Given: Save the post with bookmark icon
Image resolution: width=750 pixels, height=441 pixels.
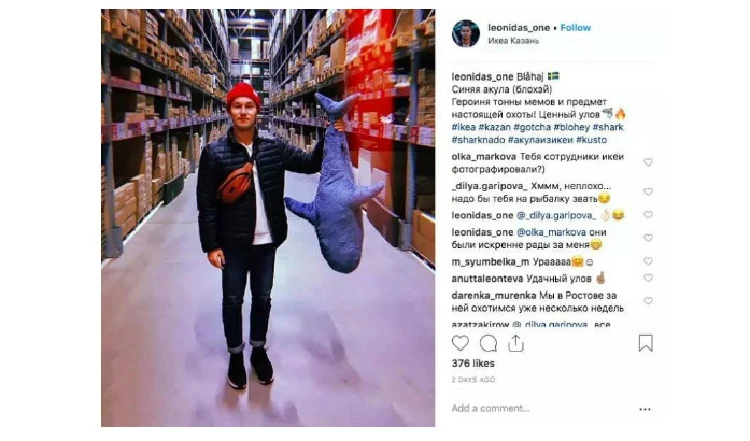Looking at the screenshot, I should pyautogui.click(x=645, y=343).
